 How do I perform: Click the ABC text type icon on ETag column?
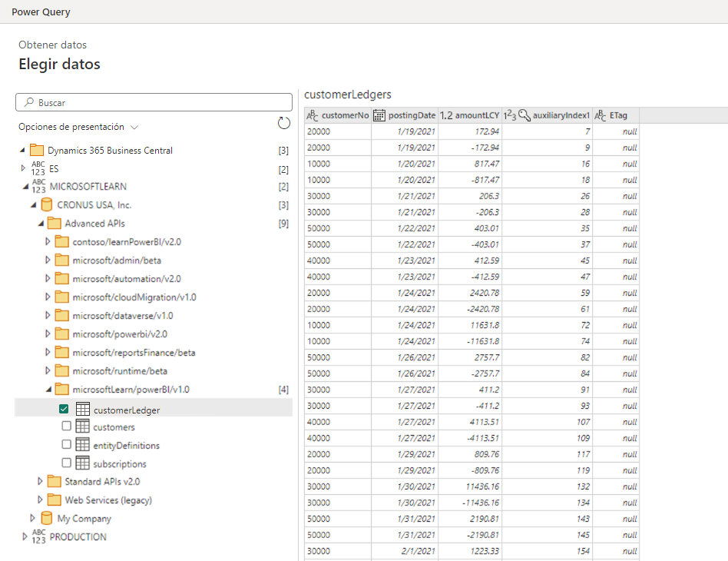pyautogui.click(x=601, y=115)
